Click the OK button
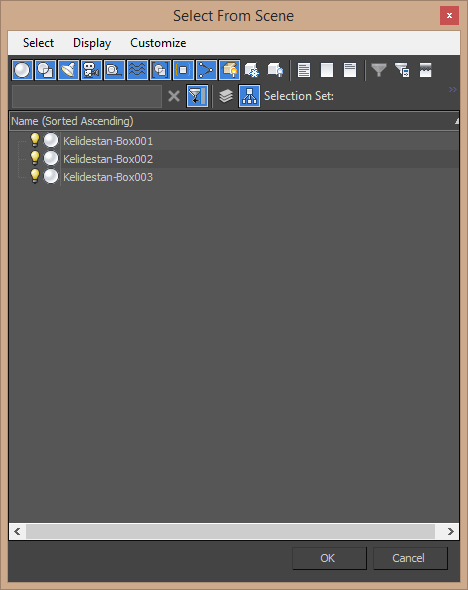This screenshot has width=468, height=590. pos(329,558)
